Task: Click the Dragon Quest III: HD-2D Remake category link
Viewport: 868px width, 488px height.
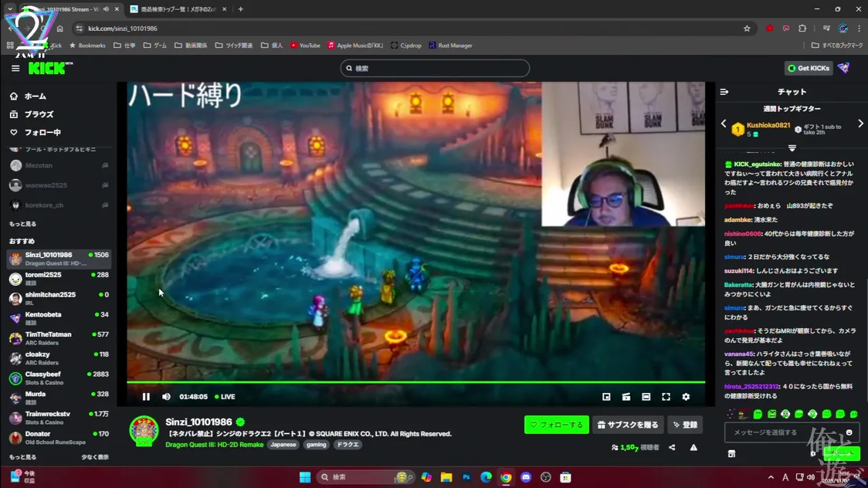Action: point(214,445)
